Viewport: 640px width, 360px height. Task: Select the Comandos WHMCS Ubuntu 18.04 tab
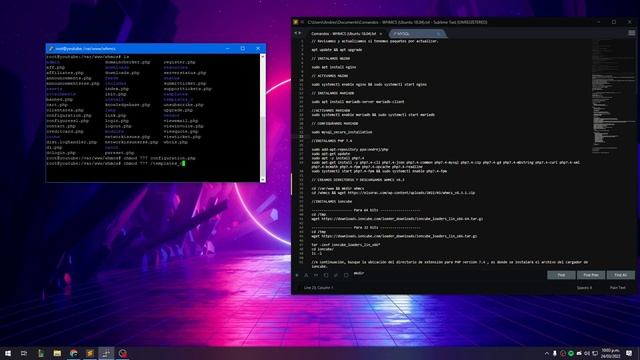click(x=343, y=34)
